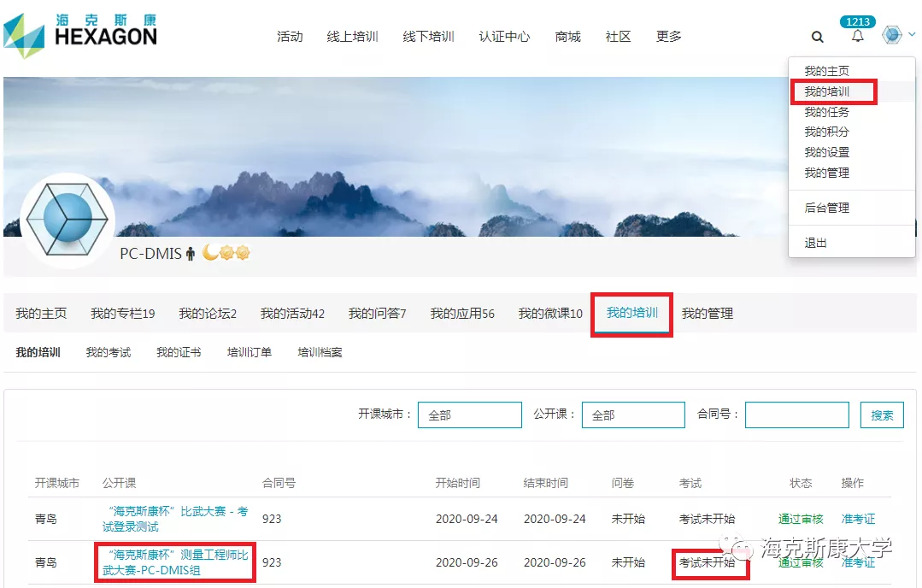Expand the account menu chevron arrow

tap(912, 35)
